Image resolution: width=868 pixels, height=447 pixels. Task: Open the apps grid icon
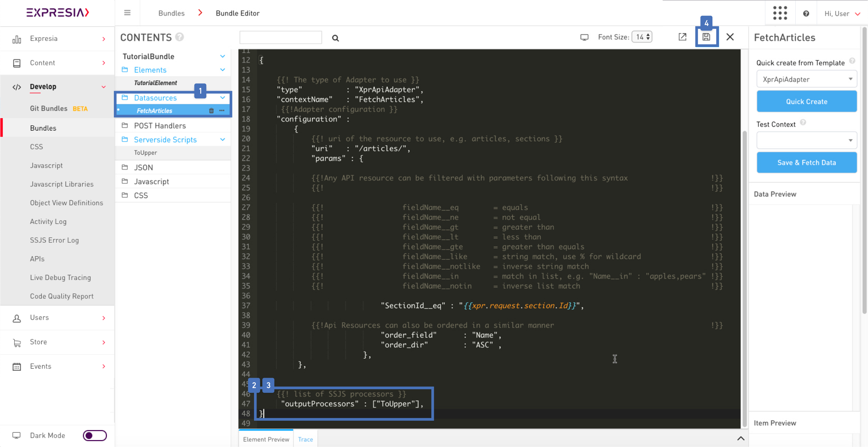[780, 13]
